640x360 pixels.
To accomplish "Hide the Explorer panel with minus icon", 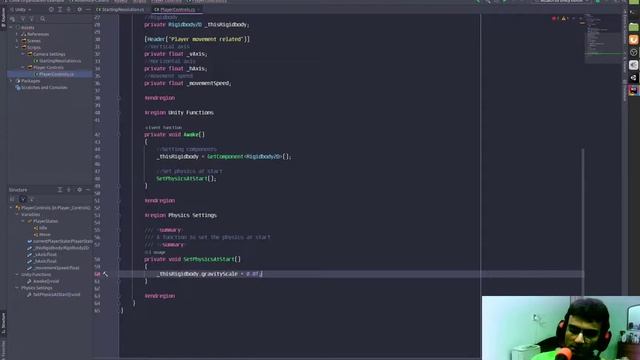I will click(88, 9).
